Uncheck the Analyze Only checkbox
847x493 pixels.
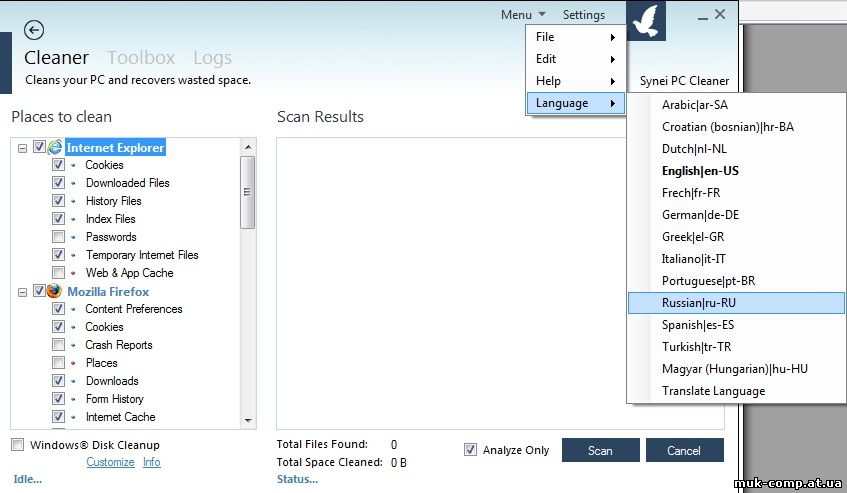pos(470,449)
